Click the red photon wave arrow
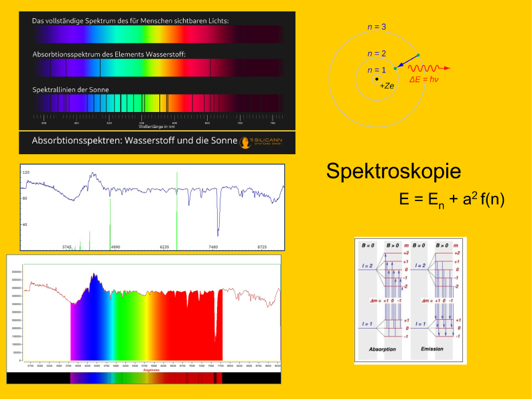Viewport: 532px width, 399px height. 429,68
